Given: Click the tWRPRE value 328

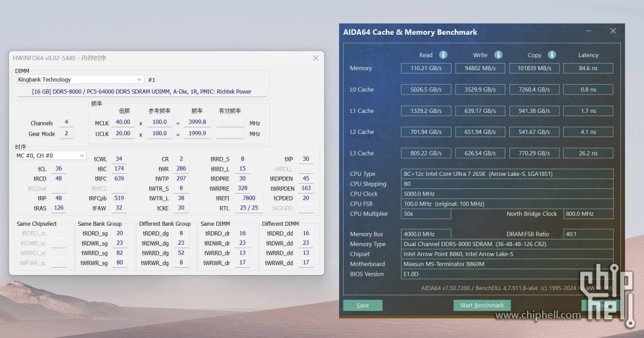Looking at the screenshot, I should coord(242,188).
